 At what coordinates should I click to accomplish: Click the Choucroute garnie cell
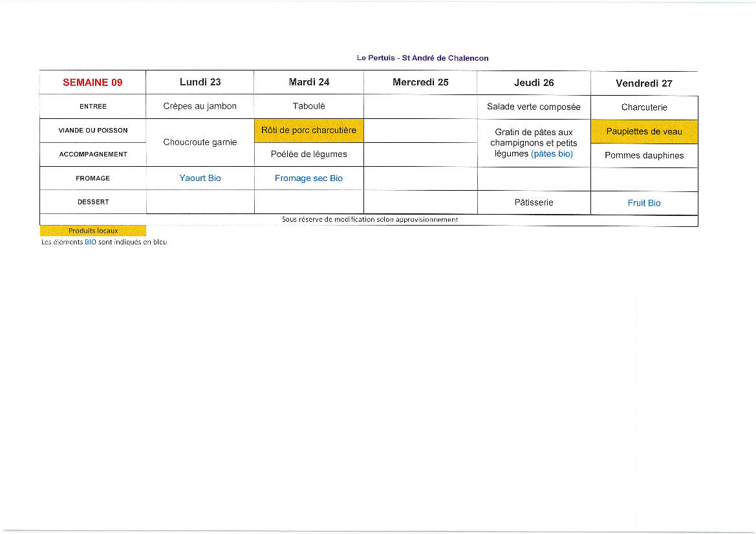(x=200, y=142)
